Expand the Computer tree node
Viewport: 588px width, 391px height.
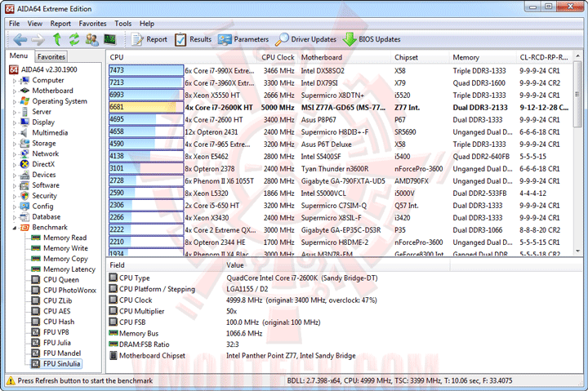point(14,81)
